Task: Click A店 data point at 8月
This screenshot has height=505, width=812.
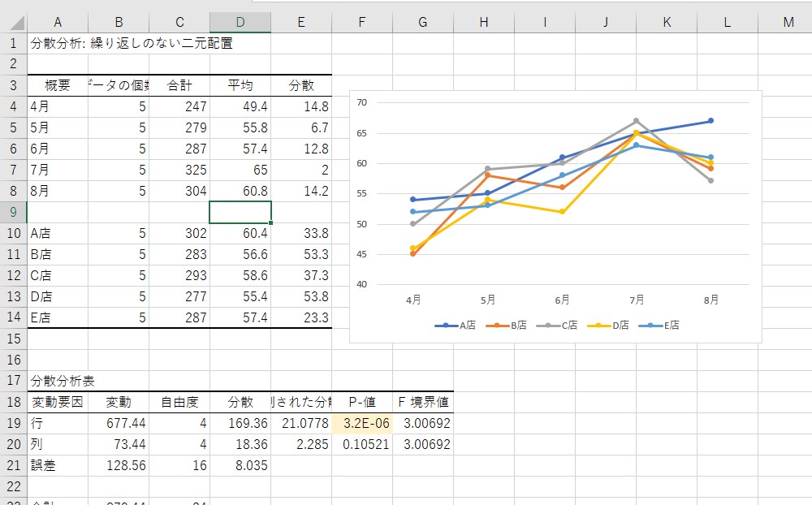Action: (x=711, y=121)
